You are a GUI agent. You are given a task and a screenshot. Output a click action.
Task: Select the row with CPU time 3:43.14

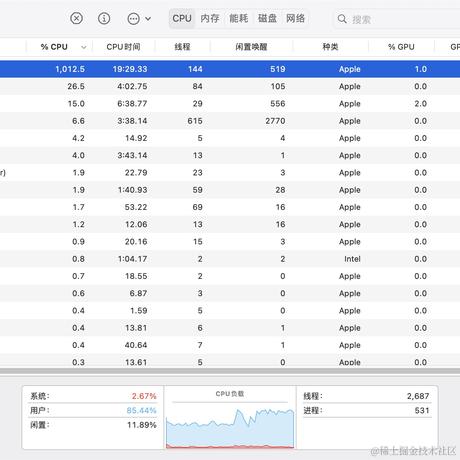point(230,155)
